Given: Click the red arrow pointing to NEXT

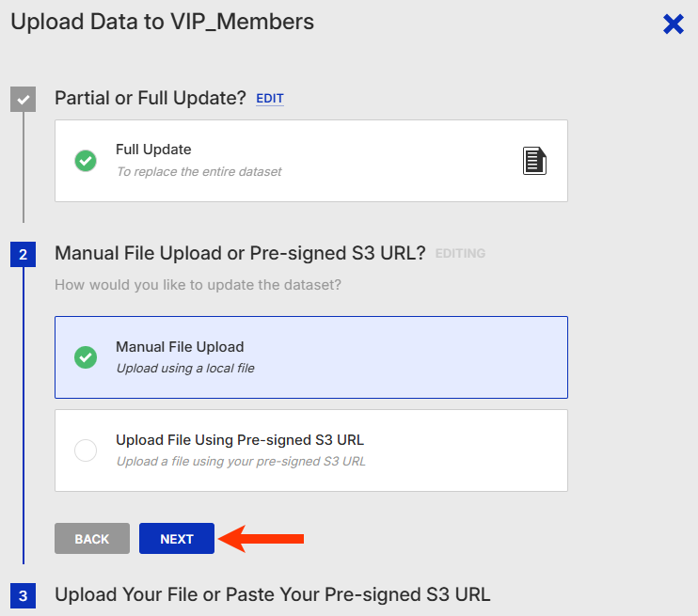Looking at the screenshot, I should pyautogui.click(x=262, y=539).
